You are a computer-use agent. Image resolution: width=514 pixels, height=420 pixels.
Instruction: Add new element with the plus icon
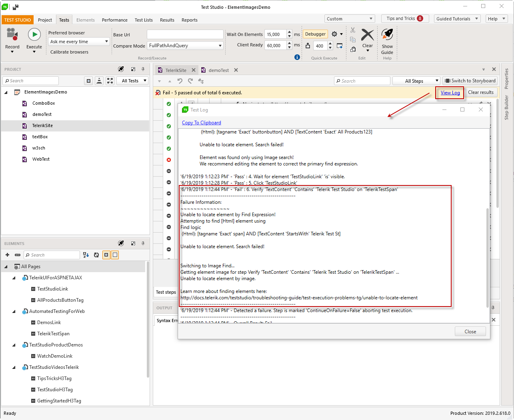point(7,255)
